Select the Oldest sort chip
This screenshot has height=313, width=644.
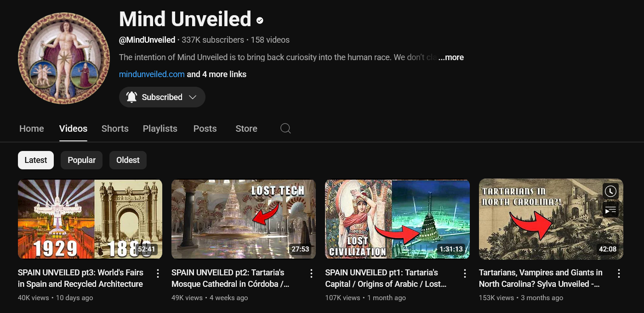128,160
